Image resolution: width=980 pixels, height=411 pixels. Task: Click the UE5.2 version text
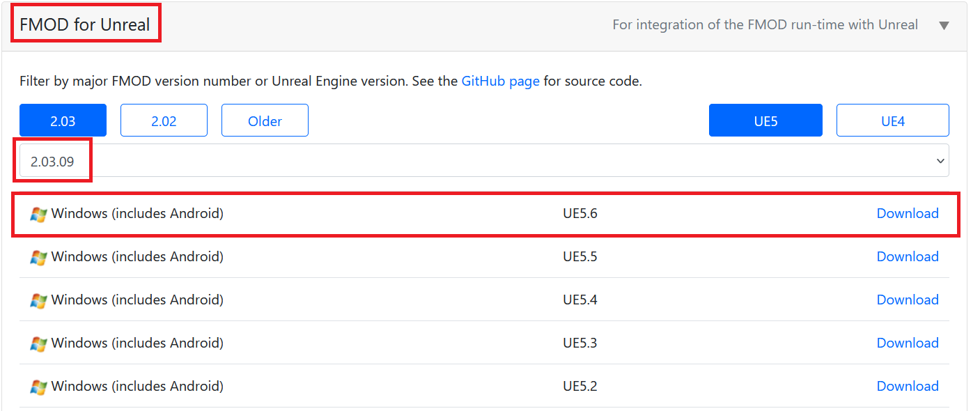pyautogui.click(x=580, y=386)
